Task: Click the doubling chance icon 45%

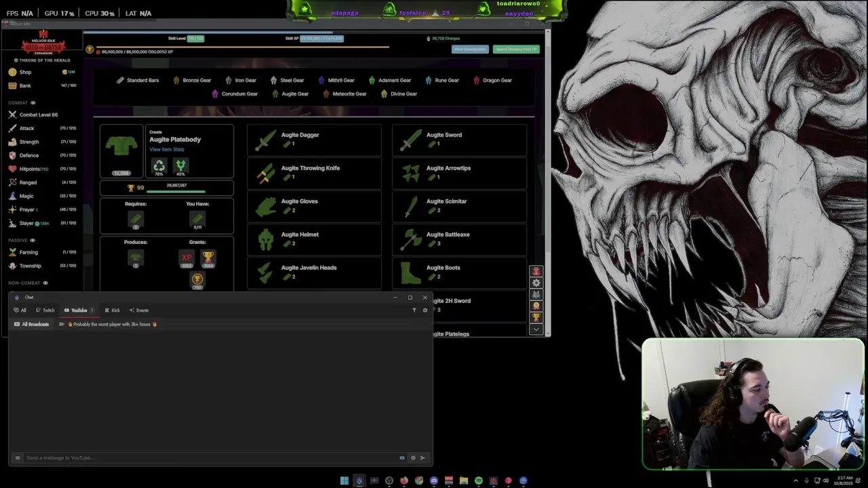Action: point(180,165)
